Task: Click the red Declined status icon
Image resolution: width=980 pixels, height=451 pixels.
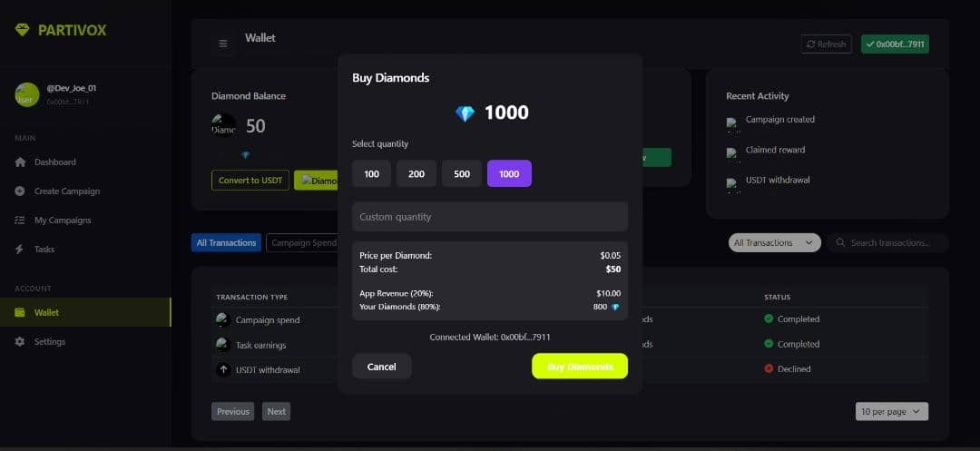Action: click(x=769, y=368)
